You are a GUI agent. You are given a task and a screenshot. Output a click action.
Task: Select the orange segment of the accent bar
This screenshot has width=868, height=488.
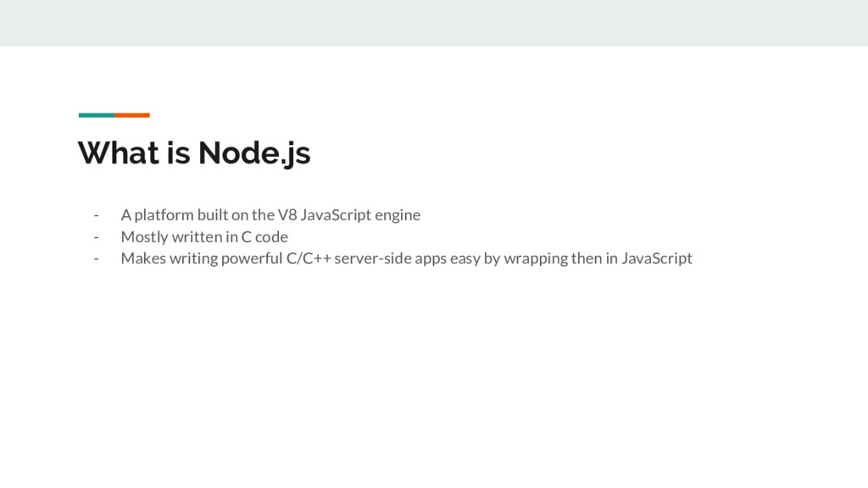(132, 115)
